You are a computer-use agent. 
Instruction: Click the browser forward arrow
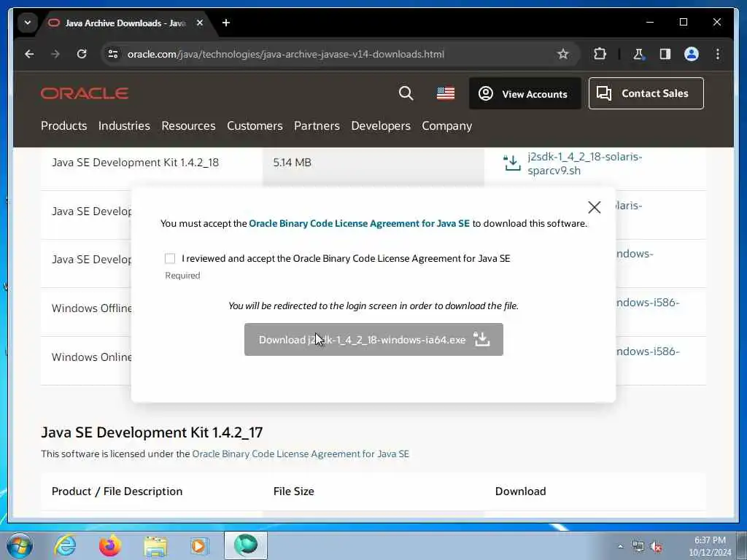[x=55, y=54]
